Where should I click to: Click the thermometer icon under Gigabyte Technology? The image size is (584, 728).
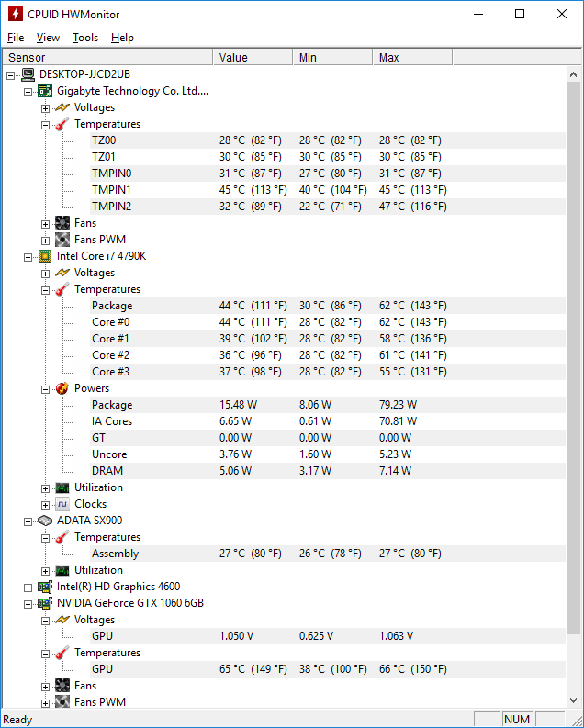point(62,124)
